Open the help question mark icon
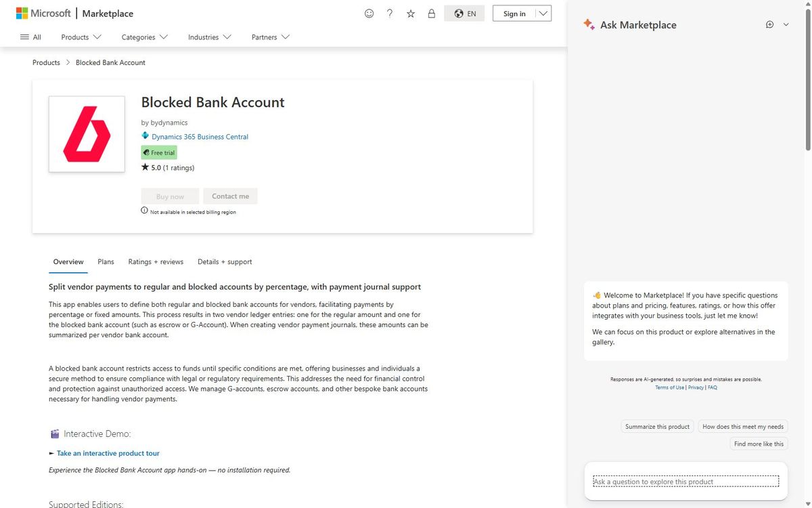The height and width of the screenshot is (508, 812). point(390,14)
